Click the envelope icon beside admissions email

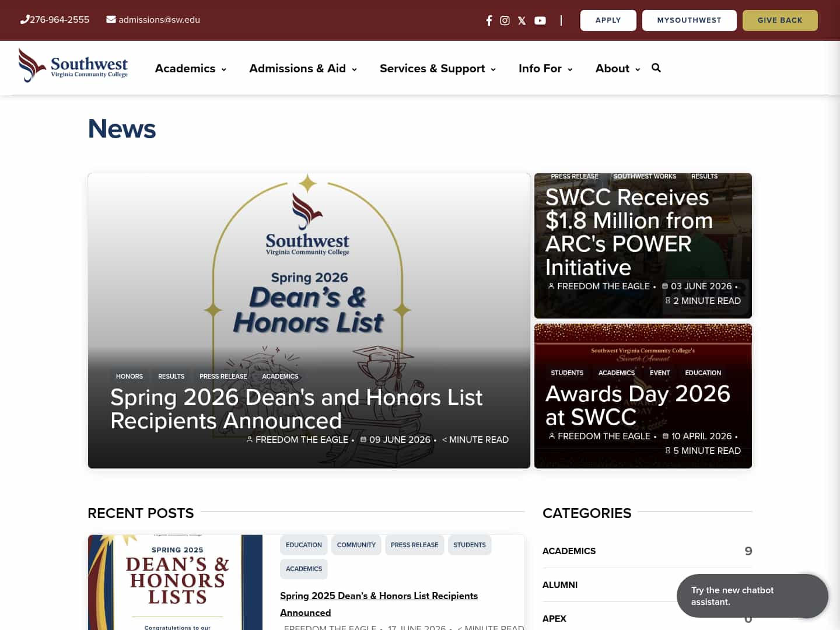pos(111,19)
